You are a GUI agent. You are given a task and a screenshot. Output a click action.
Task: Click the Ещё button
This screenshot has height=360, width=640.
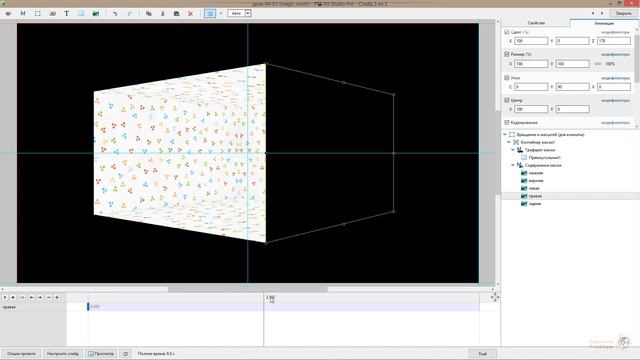coord(483,353)
